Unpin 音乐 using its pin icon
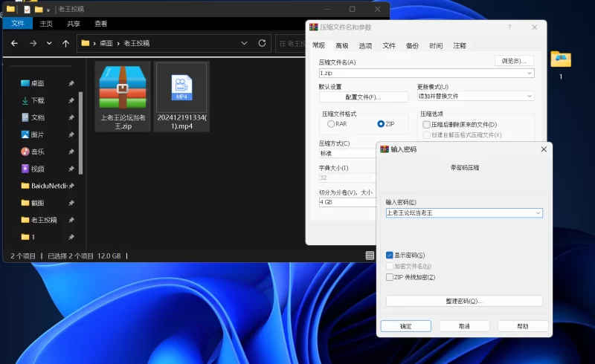The image size is (595, 364). pos(71,152)
